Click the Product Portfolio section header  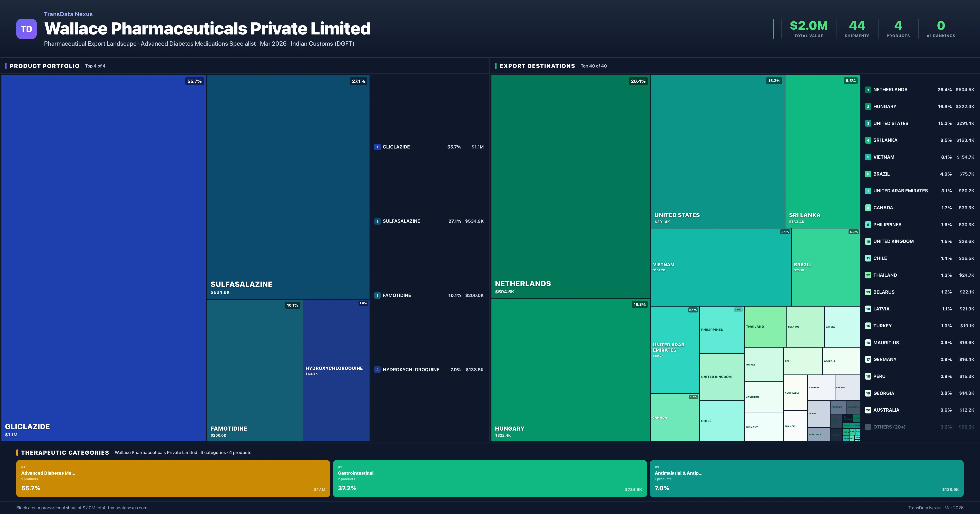click(45, 66)
